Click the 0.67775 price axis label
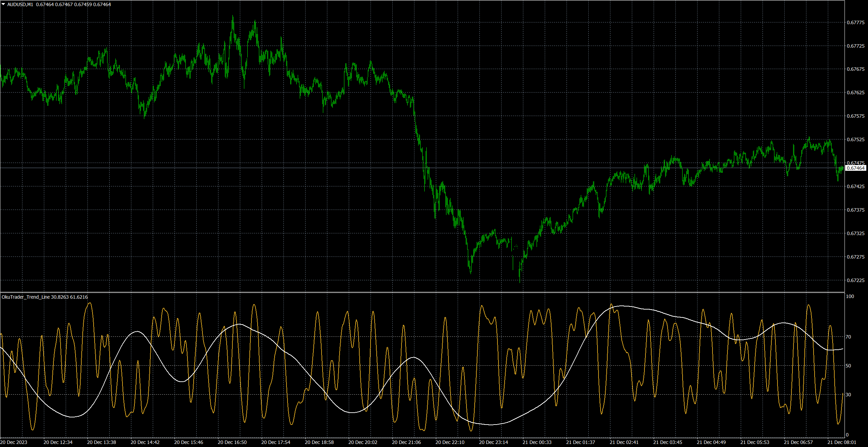This screenshot has width=868, height=447. pyautogui.click(x=855, y=22)
